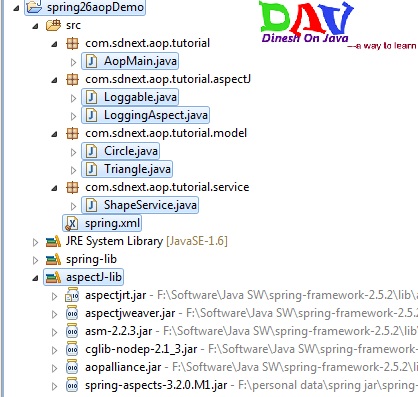418x397 pixels.
Task: Click the spring26aopDemo project folder icon
Action: coord(34,7)
